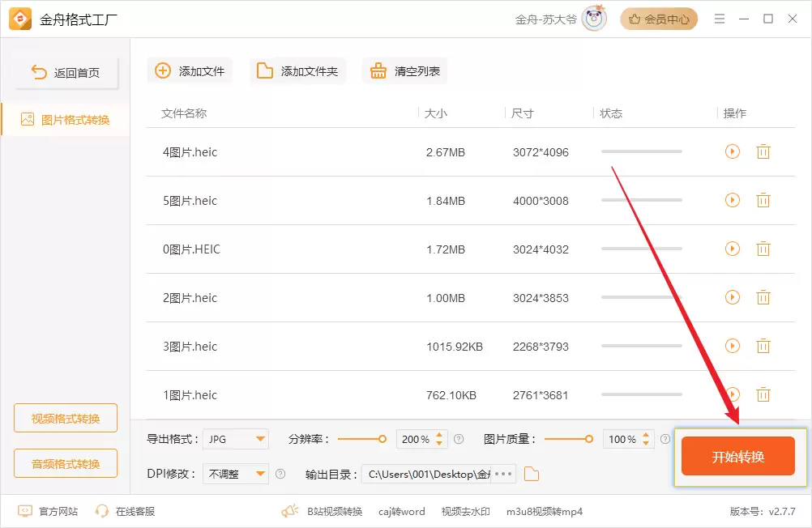Click the dimension 3024*4032
812x528 pixels.
[541, 249]
